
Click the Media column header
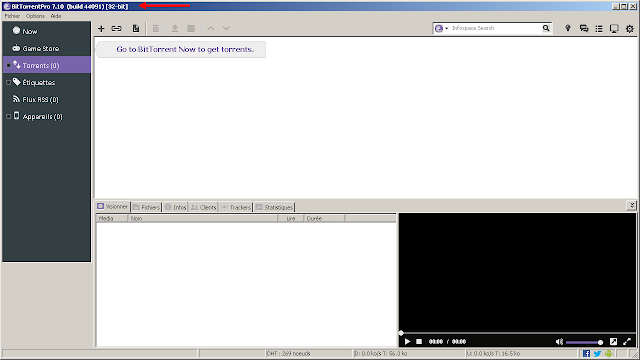tap(112, 219)
